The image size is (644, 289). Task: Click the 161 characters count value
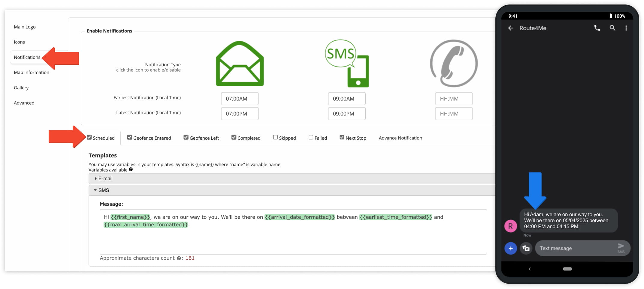190,258
